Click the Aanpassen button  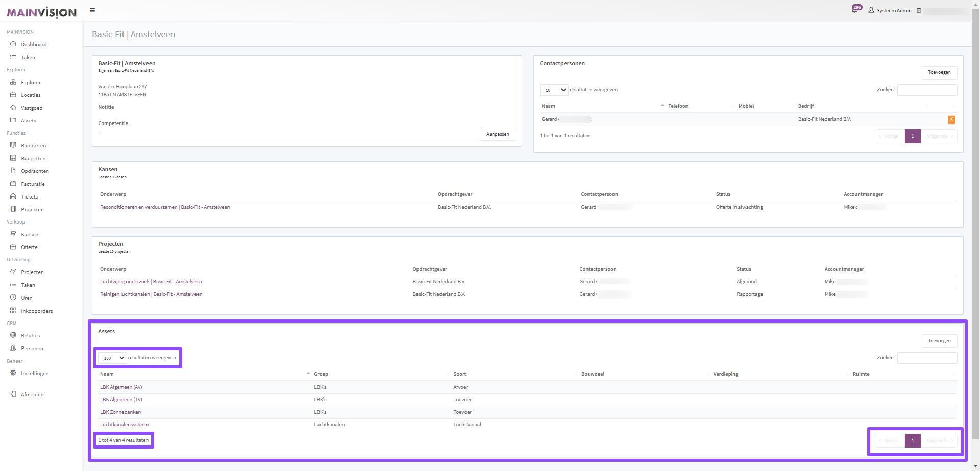click(x=497, y=134)
